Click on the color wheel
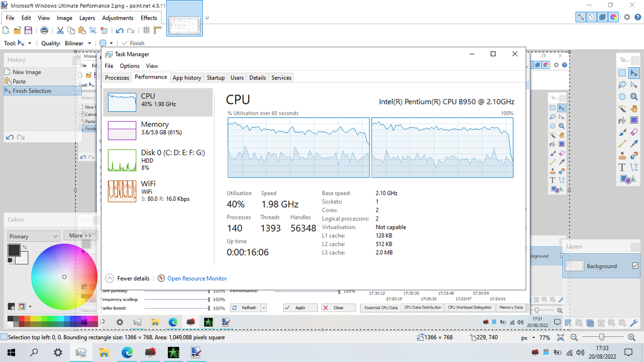644x362 pixels. tap(64, 277)
